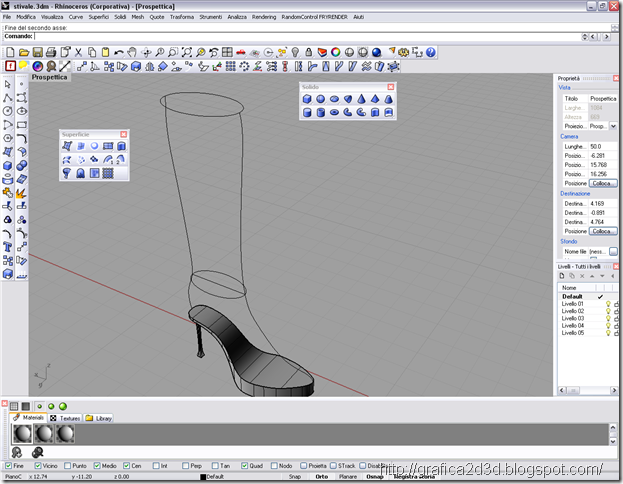Toggle the Fine osnap checkbox
The width and height of the screenshot is (623, 484).
click(8, 465)
